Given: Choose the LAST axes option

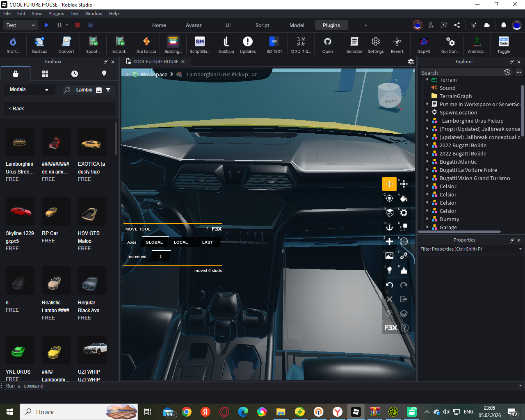Looking at the screenshot, I should pyautogui.click(x=207, y=242).
